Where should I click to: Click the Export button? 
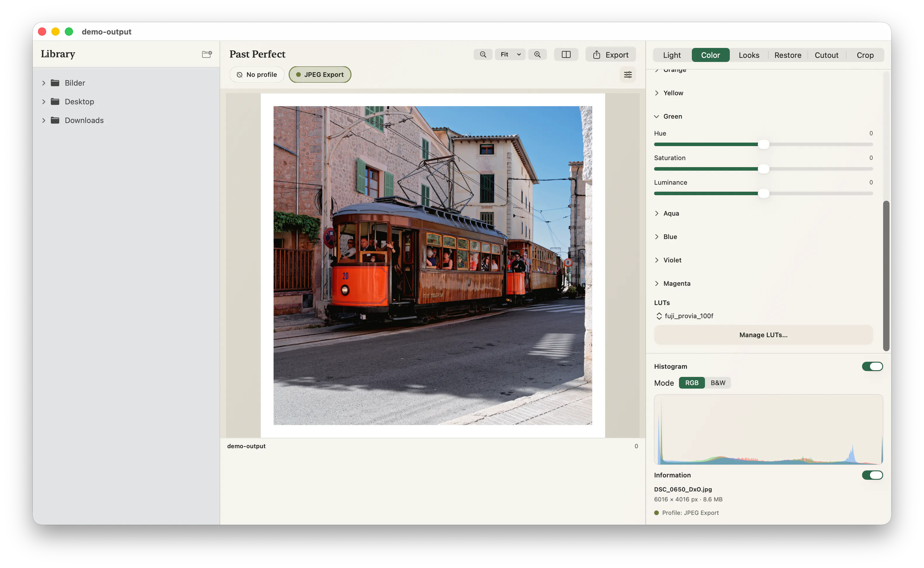[610, 55]
